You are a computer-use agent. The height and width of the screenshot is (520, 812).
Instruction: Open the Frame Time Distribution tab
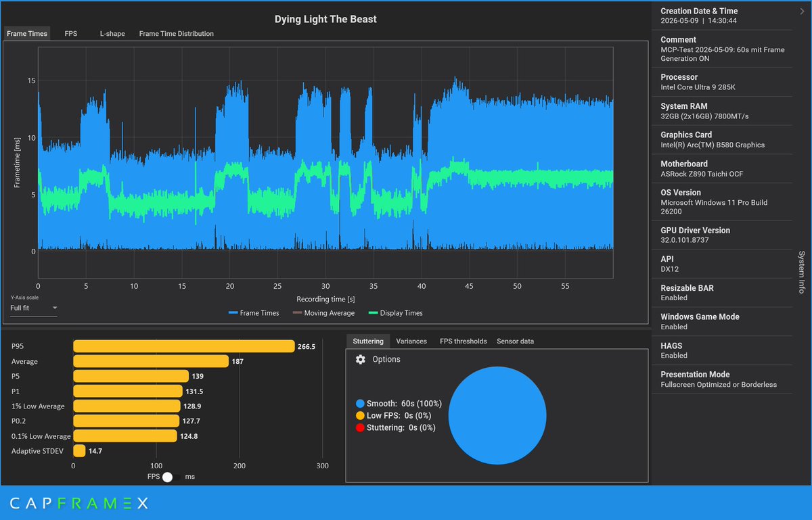(x=177, y=33)
